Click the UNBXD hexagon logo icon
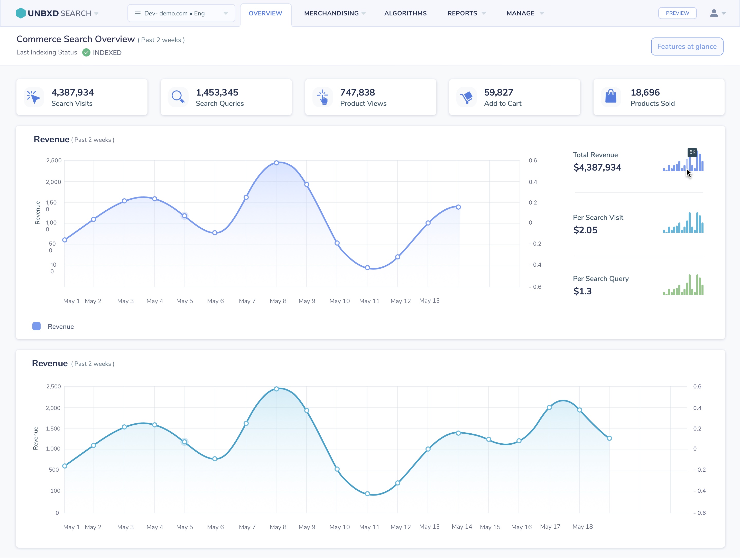Screen dimensions: 740x560 pos(21,13)
